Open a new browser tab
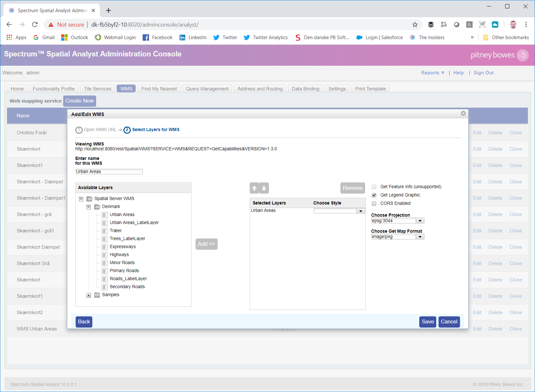 click(x=108, y=11)
